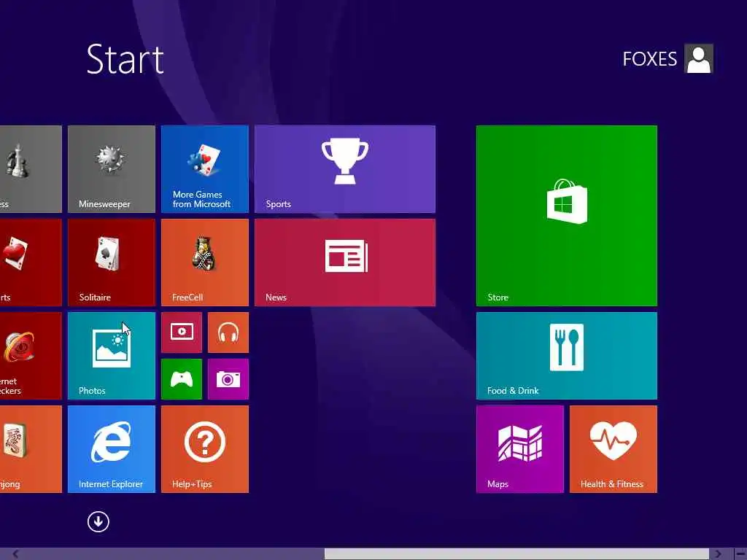Open the small Music headphones tile

[228, 332]
